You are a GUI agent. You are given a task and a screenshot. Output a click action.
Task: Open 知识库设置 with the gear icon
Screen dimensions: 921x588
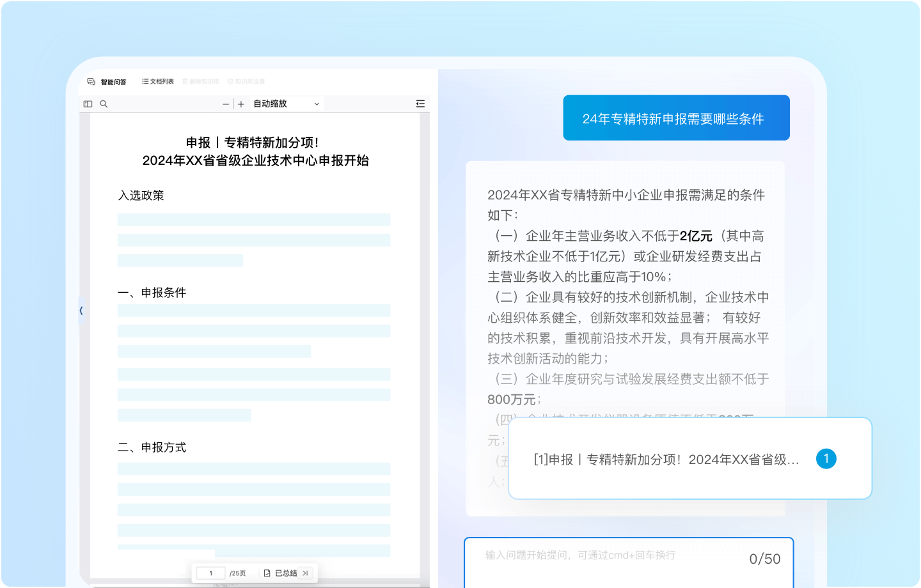pos(230,81)
